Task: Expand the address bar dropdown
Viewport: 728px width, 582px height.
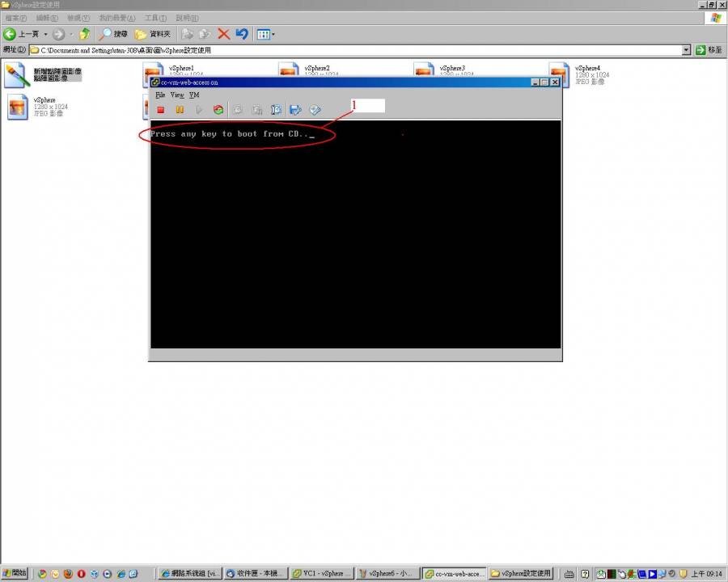Action: pyautogui.click(x=687, y=50)
